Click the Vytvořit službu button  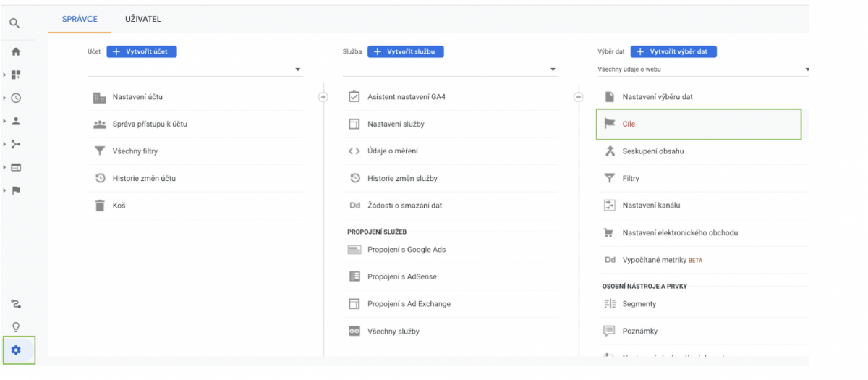pos(405,51)
